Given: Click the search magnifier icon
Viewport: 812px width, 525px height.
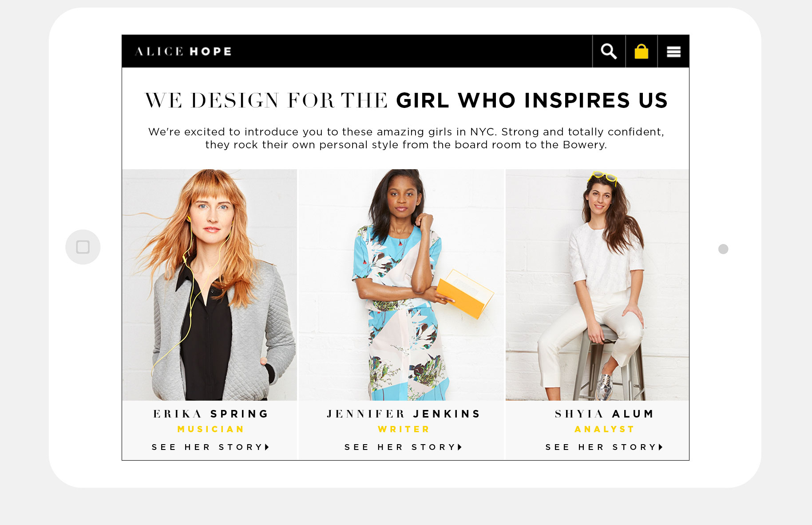Looking at the screenshot, I should point(609,52).
